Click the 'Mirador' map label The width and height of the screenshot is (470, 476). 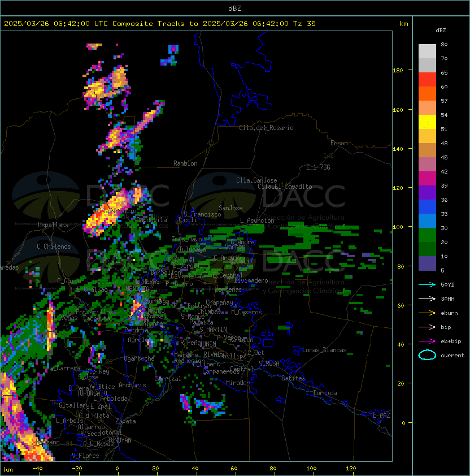coord(238,383)
